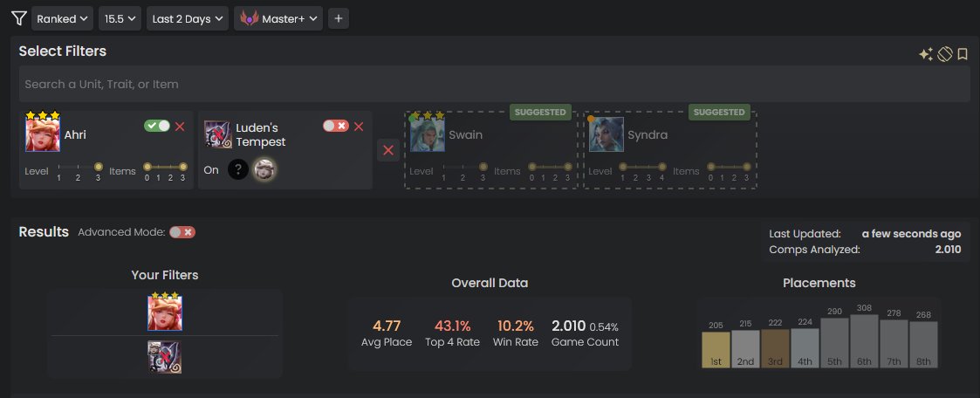Viewport: 980px width, 398px height.
Task: Click the red X dismiss suggestions button
Action: click(x=388, y=150)
